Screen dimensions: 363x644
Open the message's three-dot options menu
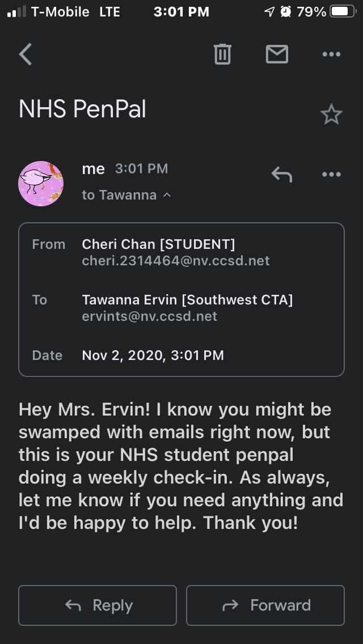(331, 175)
